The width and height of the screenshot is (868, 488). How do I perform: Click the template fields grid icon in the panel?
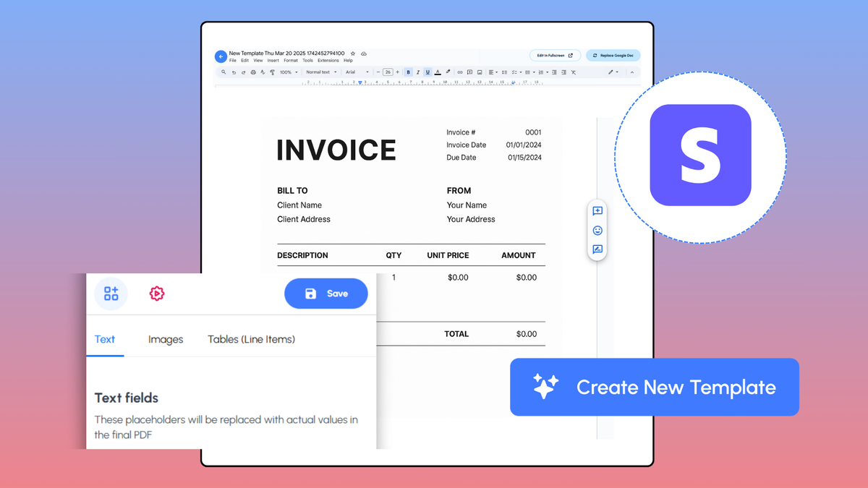[x=110, y=294]
